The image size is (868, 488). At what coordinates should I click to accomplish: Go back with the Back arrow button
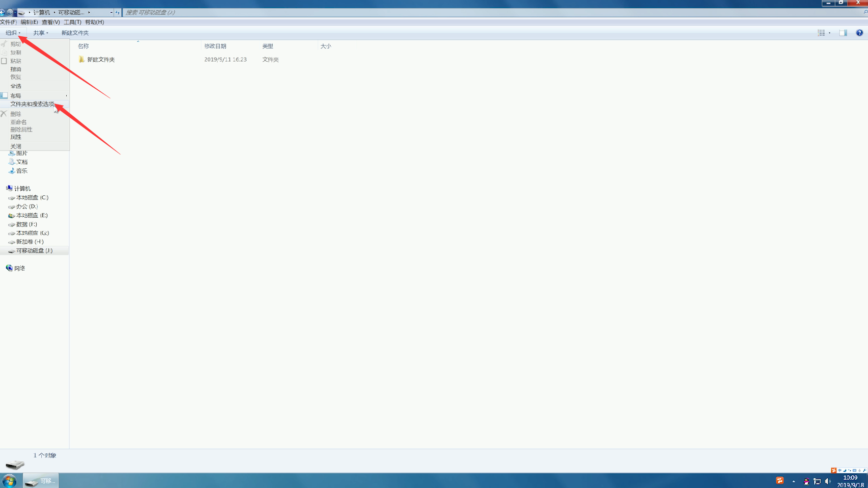2,12
